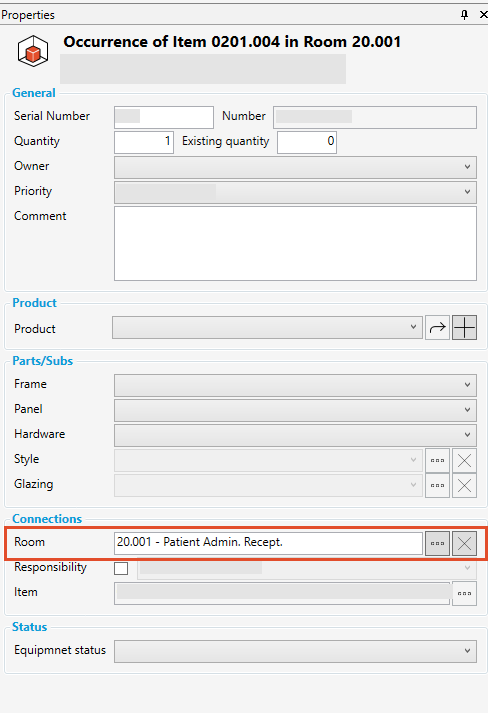Expand the Owner dropdown
The image size is (488, 713).
[295, 167]
